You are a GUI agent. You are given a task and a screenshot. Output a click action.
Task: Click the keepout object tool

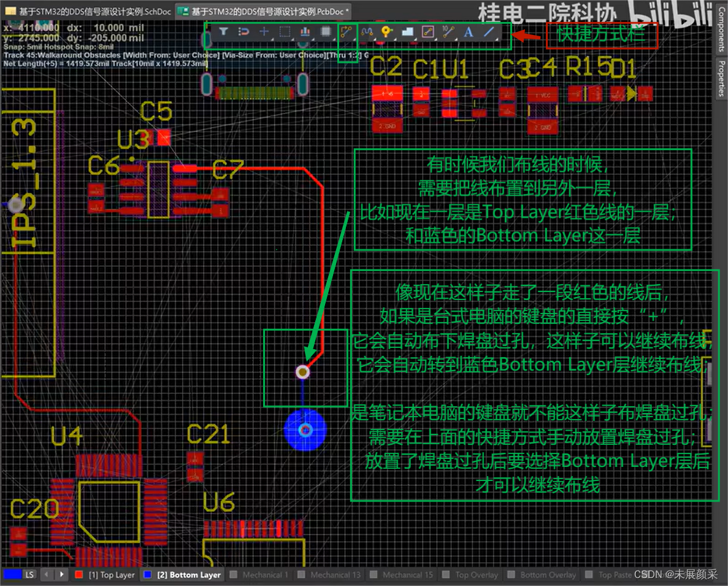point(427,31)
